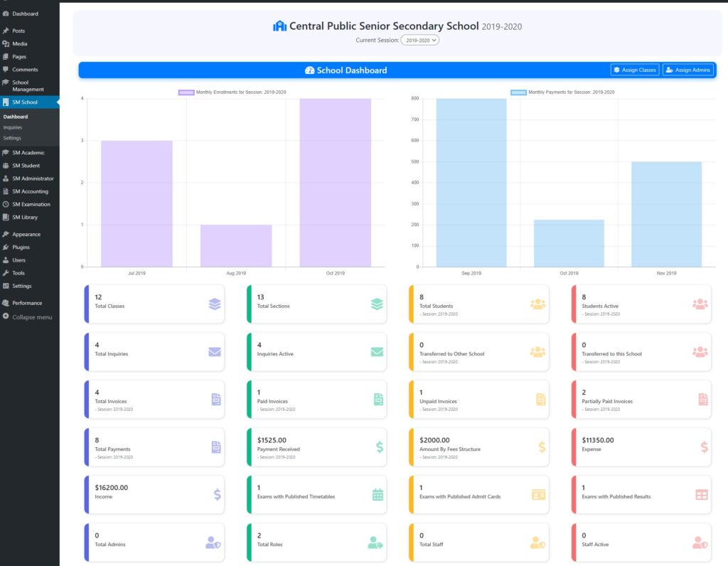Screen dimensions: 728x566
Task: Toggle the Monthly Payments legend swatch
Action: 518,92
